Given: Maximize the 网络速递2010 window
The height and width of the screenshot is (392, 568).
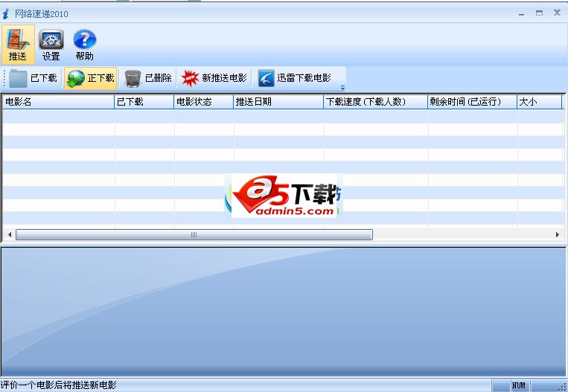Looking at the screenshot, I should 540,13.
